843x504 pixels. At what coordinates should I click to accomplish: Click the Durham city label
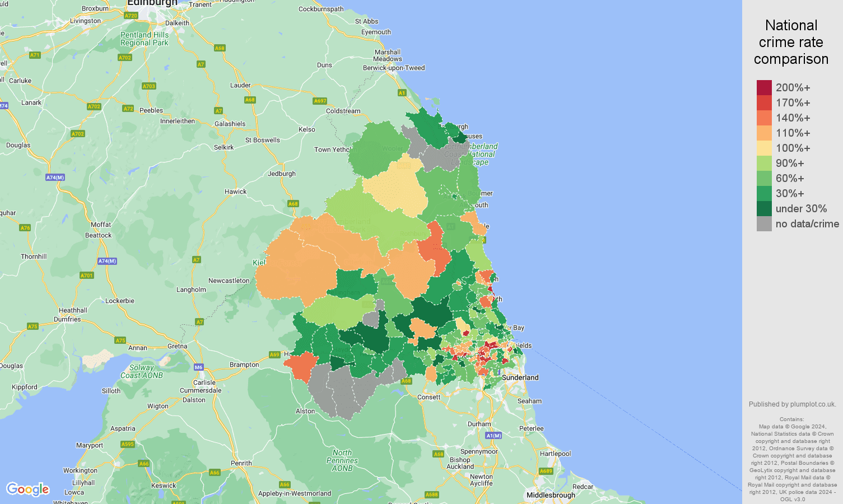tap(479, 424)
